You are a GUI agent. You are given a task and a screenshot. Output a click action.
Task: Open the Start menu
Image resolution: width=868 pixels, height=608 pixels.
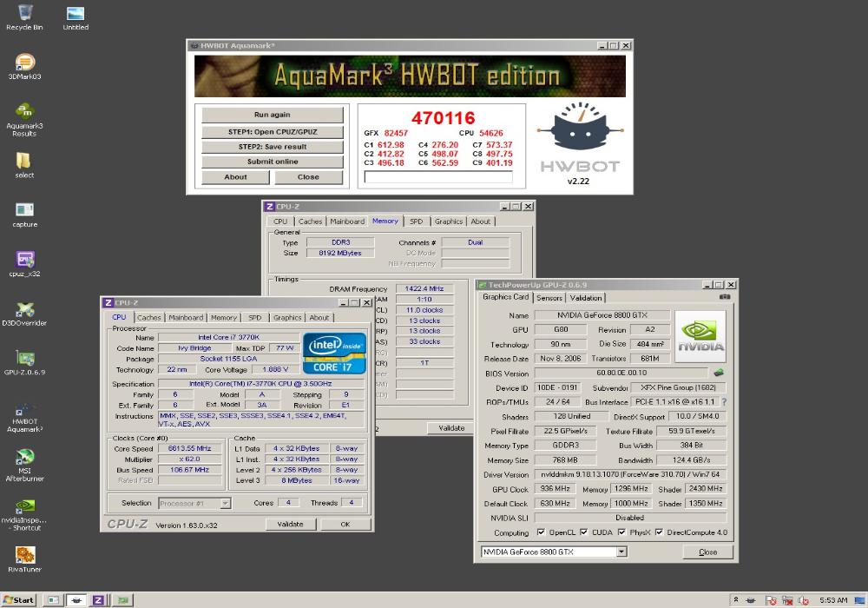pyautogui.click(x=18, y=599)
